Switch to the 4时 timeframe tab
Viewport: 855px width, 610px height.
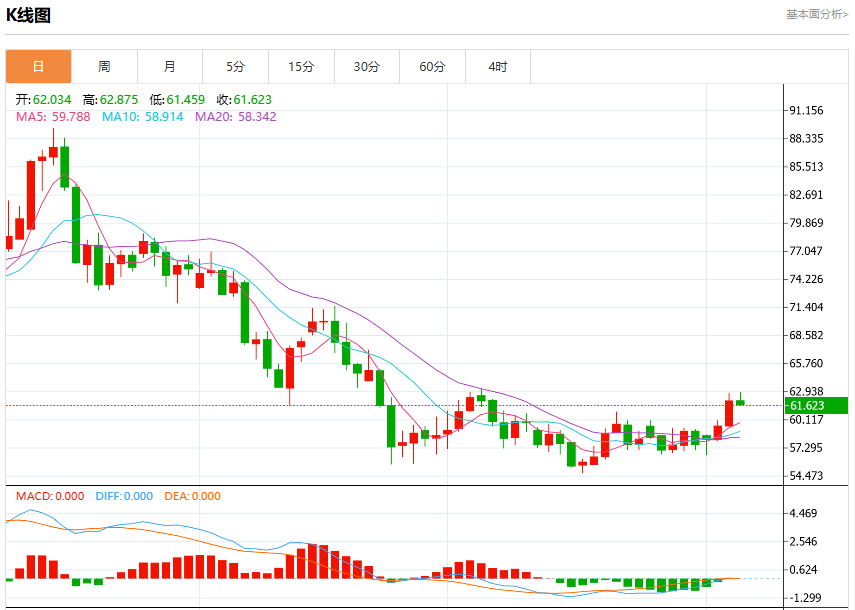498,67
